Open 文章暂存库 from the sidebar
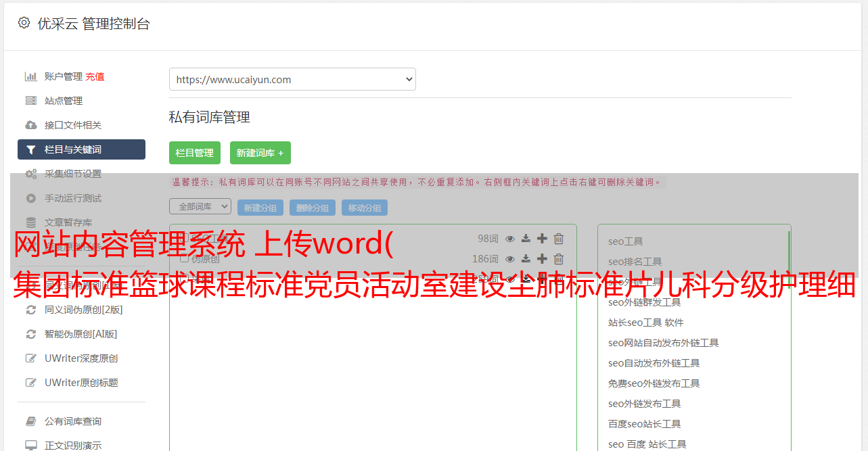 pyautogui.click(x=68, y=222)
